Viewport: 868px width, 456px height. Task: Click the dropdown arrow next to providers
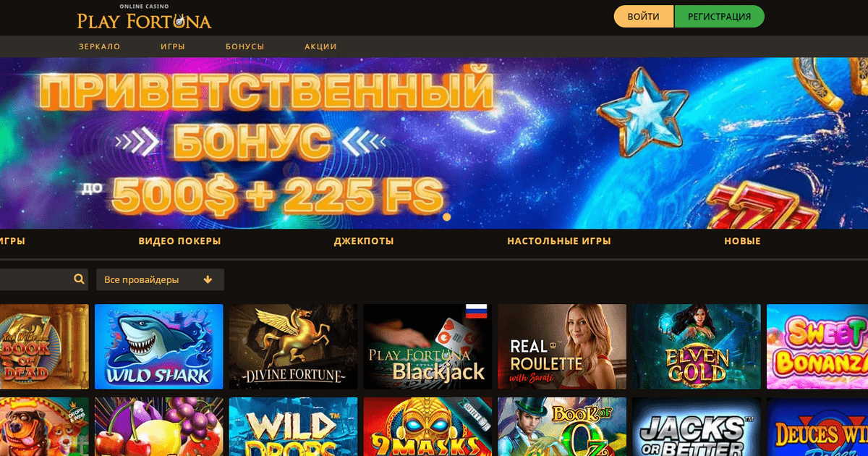[208, 279]
